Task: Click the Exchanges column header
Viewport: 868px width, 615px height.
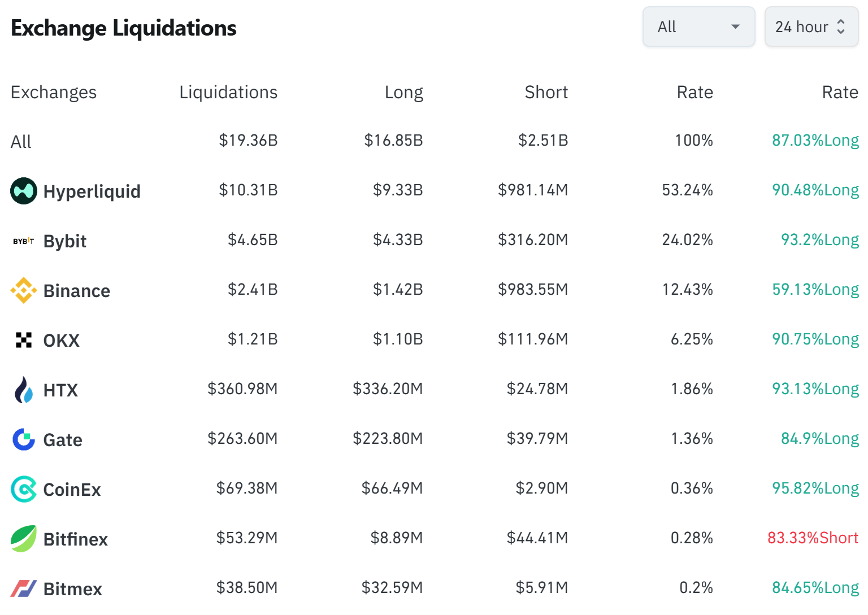Action: pyautogui.click(x=54, y=92)
